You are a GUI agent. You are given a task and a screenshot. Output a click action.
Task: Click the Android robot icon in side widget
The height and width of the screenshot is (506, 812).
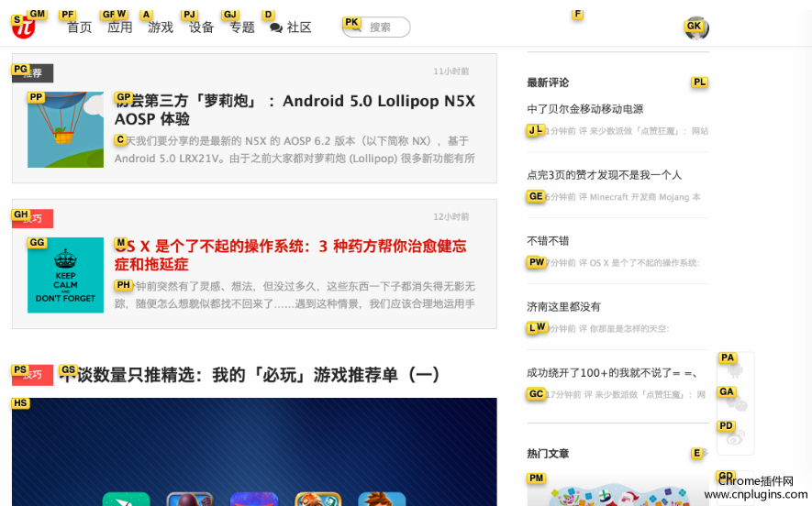point(735,370)
